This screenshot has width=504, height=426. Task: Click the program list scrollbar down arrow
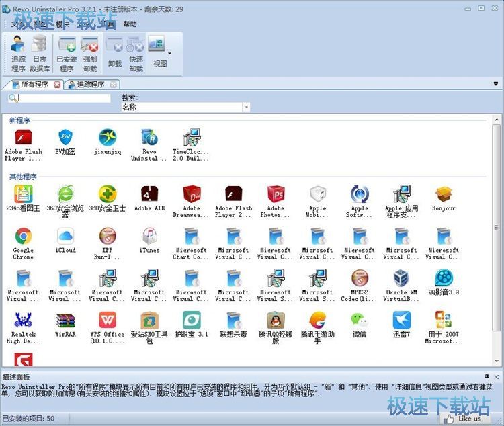tap(497, 361)
